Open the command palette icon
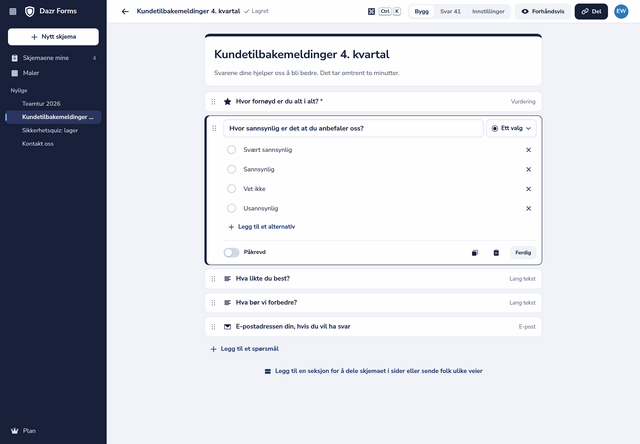The image size is (640, 444). click(x=371, y=11)
